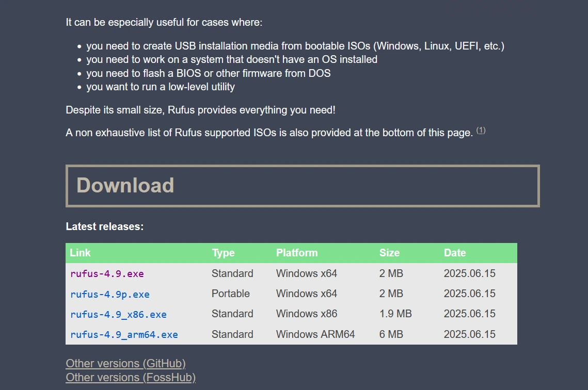Download the rufus-4.9.exe standard installer

point(107,273)
